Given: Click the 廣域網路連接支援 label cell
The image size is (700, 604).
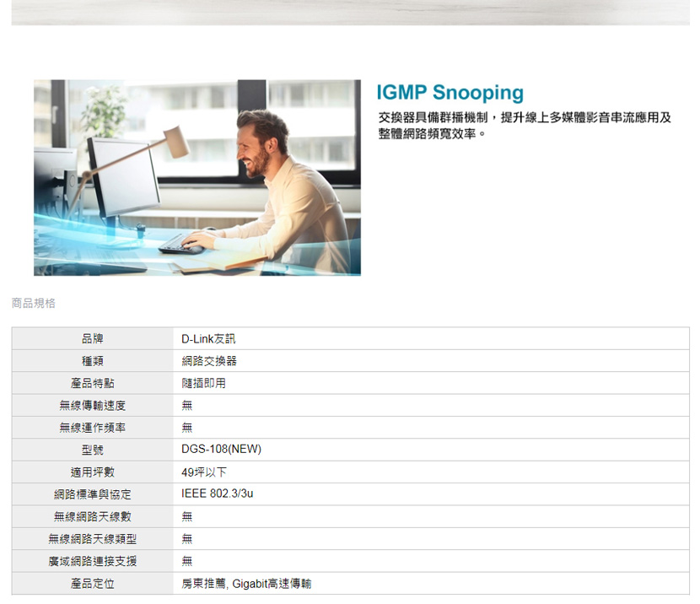Looking at the screenshot, I should 93,562.
